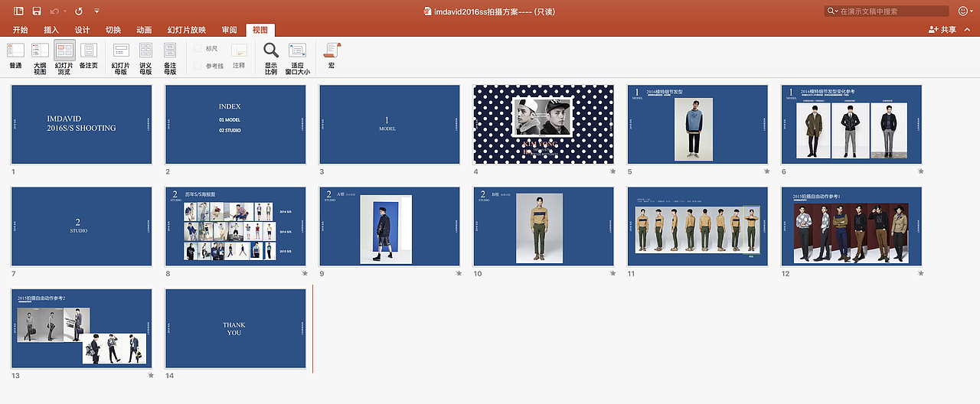Select slide 12 自由动作参考1 thumbnail
The height and width of the screenshot is (404, 980).
point(851,226)
